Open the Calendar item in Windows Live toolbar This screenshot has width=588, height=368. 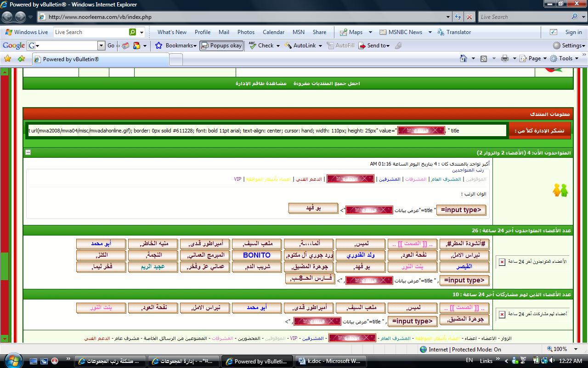(273, 32)
